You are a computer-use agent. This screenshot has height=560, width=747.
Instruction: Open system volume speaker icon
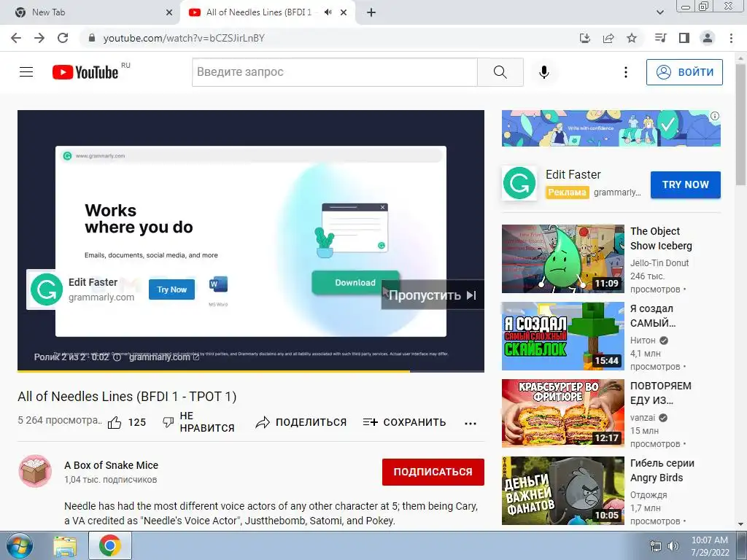[673, 546]
